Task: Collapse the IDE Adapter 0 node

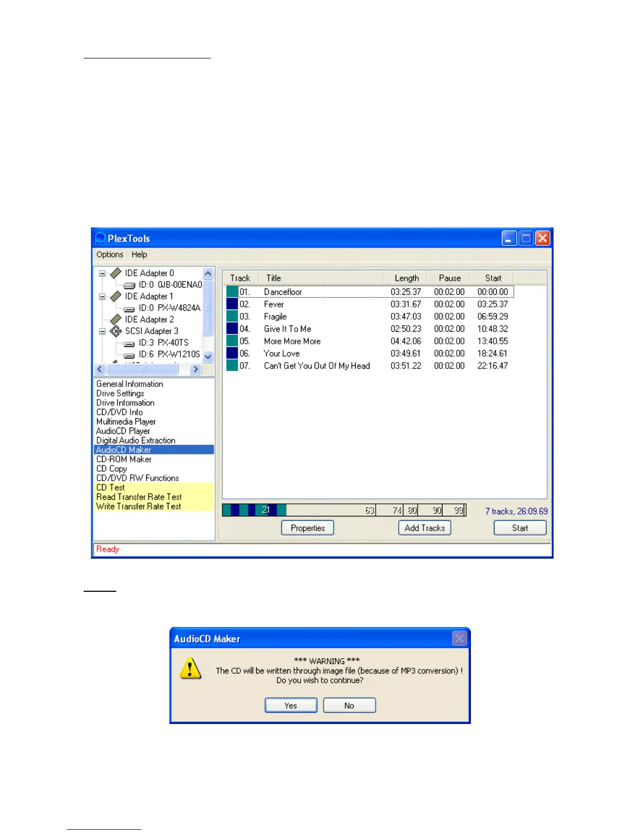Action: pyautogui.click(x=103, y=273)
